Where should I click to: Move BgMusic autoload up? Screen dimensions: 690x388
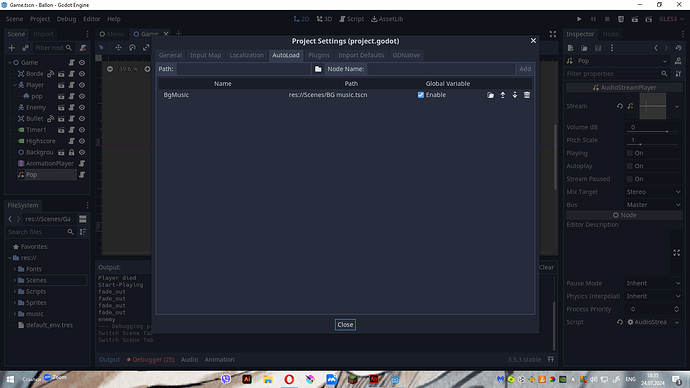click(x=503, y=95)
